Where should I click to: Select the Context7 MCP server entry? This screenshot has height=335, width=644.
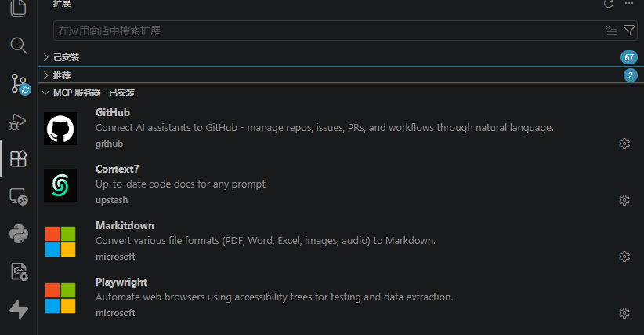[313, 184]
